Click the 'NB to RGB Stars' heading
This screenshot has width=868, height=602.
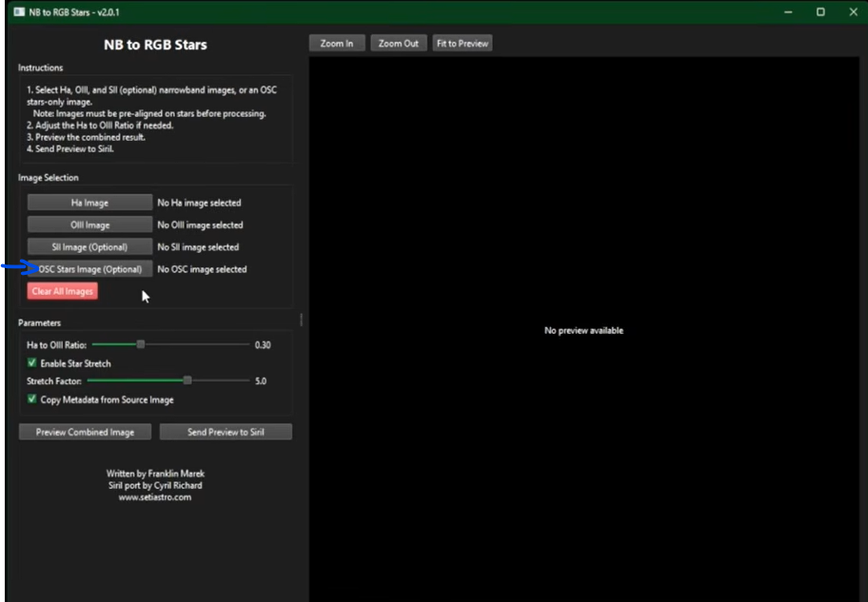point(155,45)
